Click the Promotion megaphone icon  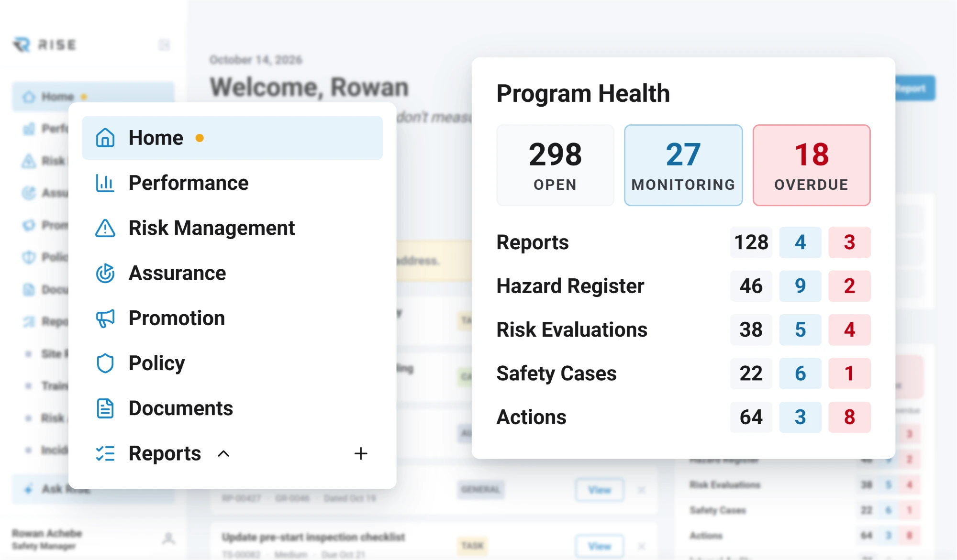click(x=105, y=318)
